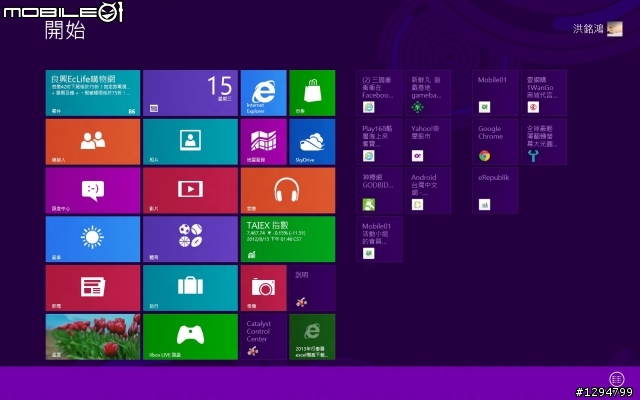Open the 三國衝衝衝 Facebook pinned tile
The height and width of the screenshot is (400, 640).
coord(379,93)
